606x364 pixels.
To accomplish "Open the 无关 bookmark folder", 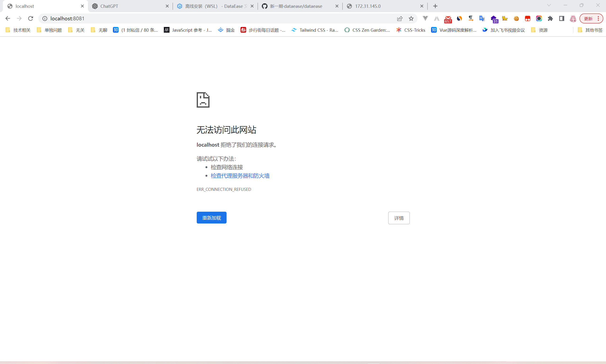I will coord(76,30).
